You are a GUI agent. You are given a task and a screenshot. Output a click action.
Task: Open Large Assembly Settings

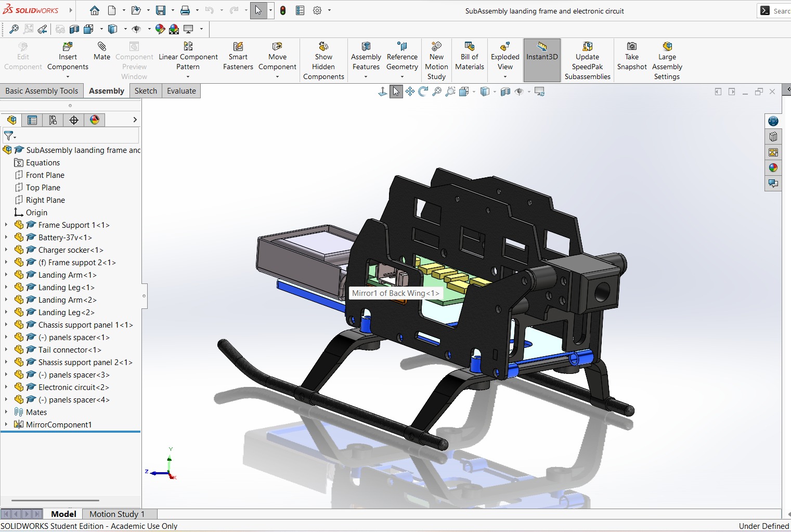667,47
